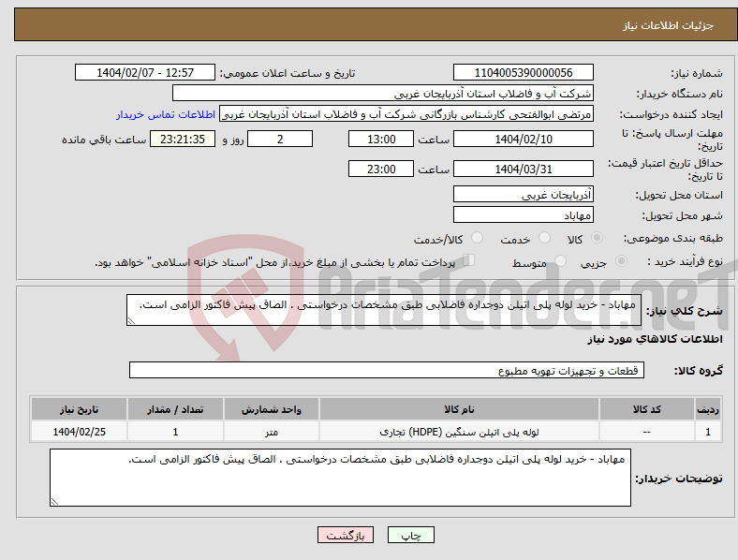The image size is (738, 560).
Task: Click the remaining days field showing 2
Action: coord(280,140)
